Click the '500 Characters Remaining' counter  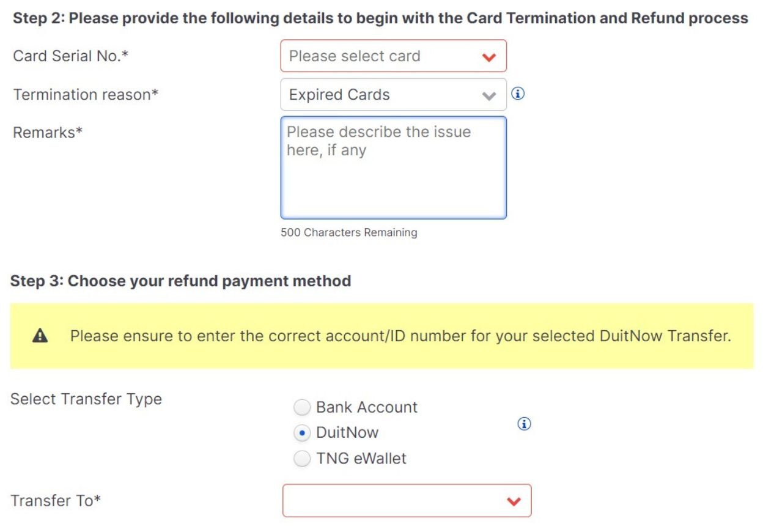[x=348, y=232]
